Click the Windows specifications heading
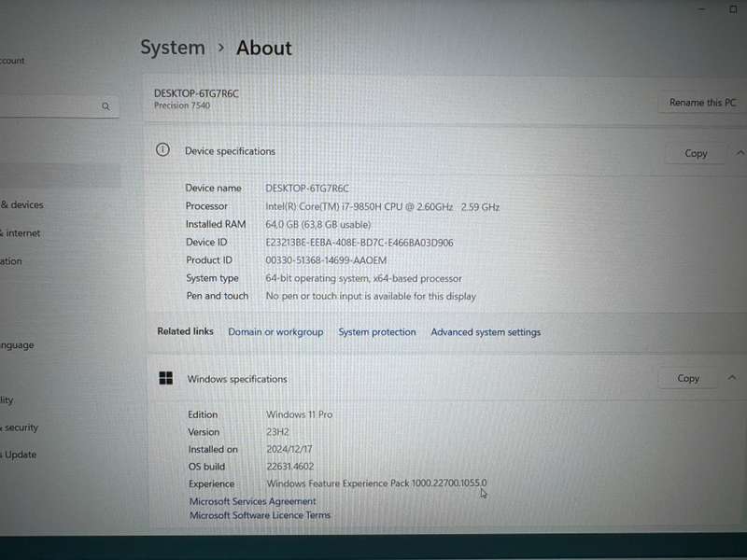Viewport: 747px width, 560px height. pyautogui.click(x=237, y=379)
